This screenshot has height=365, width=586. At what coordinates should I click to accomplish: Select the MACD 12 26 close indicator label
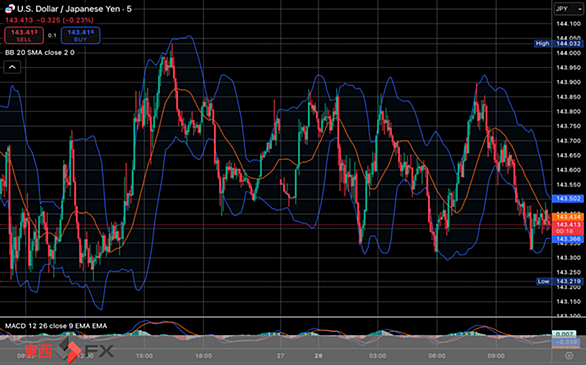tap(56, 326)
